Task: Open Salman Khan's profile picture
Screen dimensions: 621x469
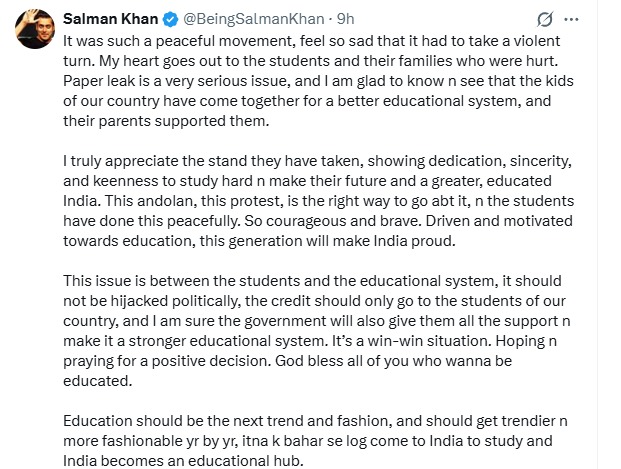Action: (35, 29)
